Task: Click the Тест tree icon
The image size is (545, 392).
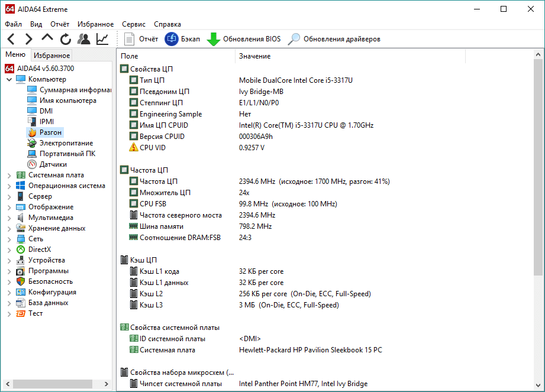Action: (21, 313)
